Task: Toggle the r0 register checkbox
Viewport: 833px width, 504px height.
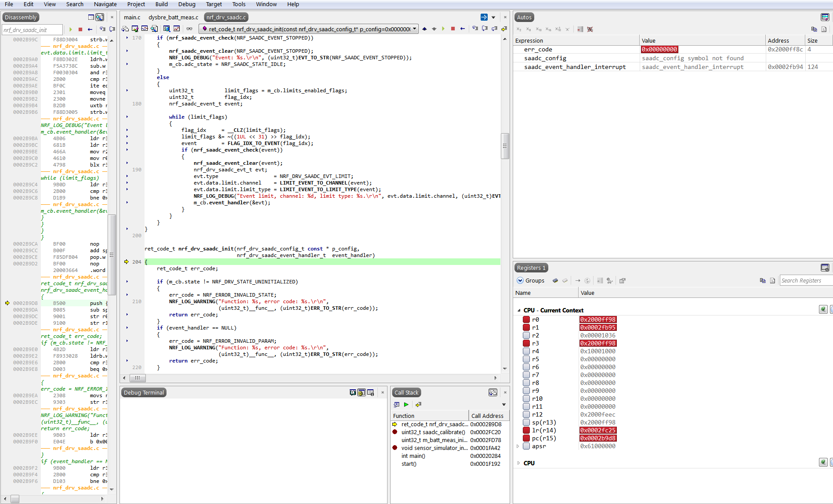Action: coord(526,319)
